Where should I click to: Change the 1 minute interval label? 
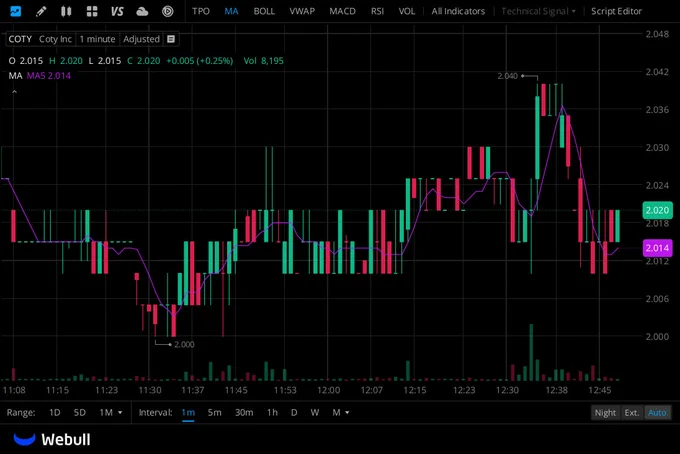[98, 39]
